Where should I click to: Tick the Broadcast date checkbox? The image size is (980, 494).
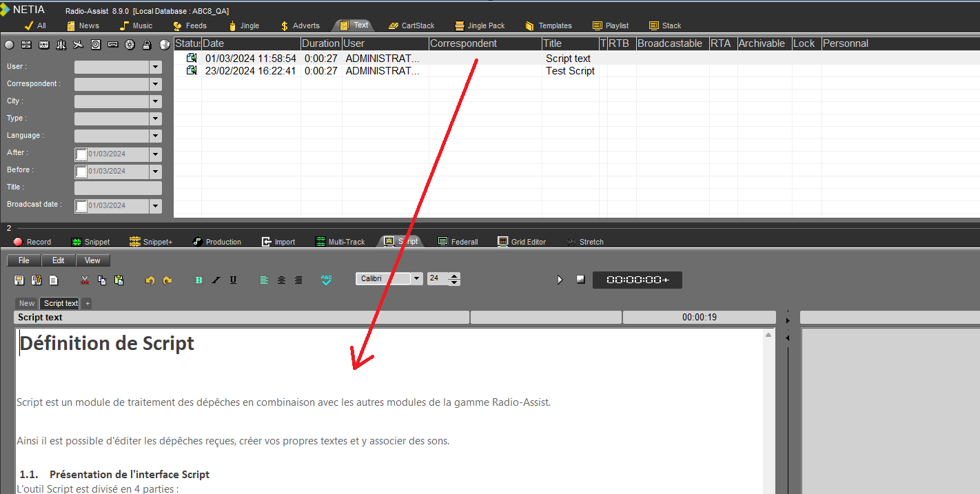[x=81, y=206]
